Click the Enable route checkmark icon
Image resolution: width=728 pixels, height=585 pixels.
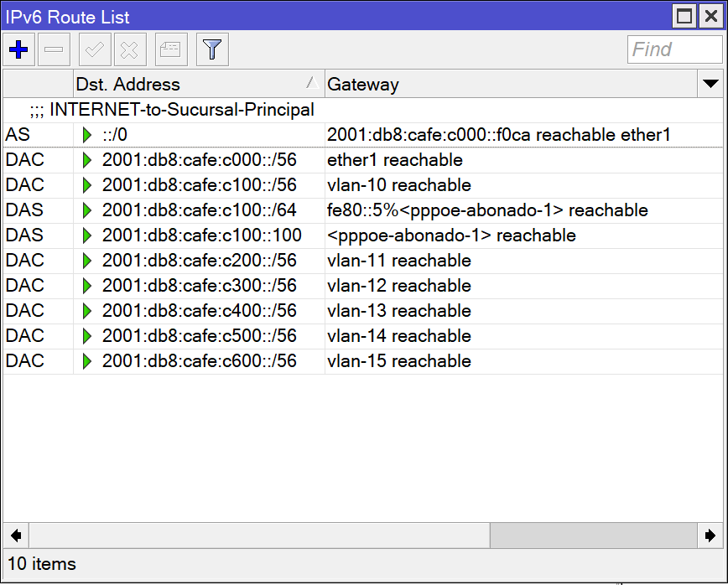click(94, 49)
